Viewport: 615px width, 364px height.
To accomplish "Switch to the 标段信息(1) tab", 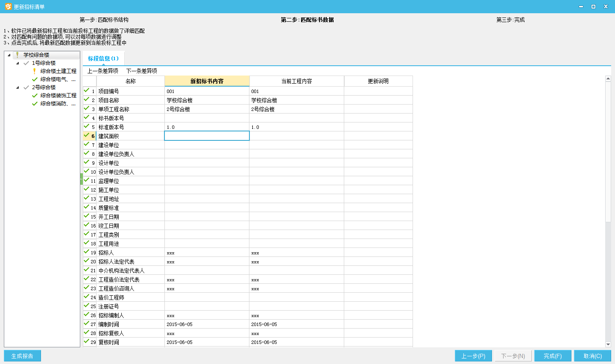I will point(103,58).
